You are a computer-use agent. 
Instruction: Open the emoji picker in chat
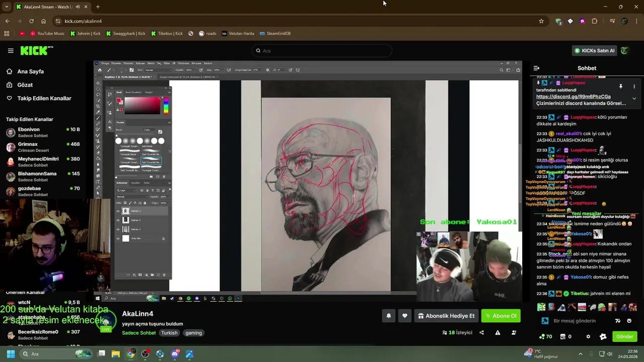pos(629,321)
